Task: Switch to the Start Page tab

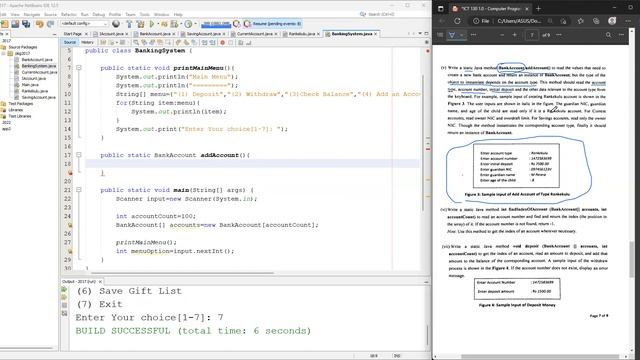Action: [73, 34]
